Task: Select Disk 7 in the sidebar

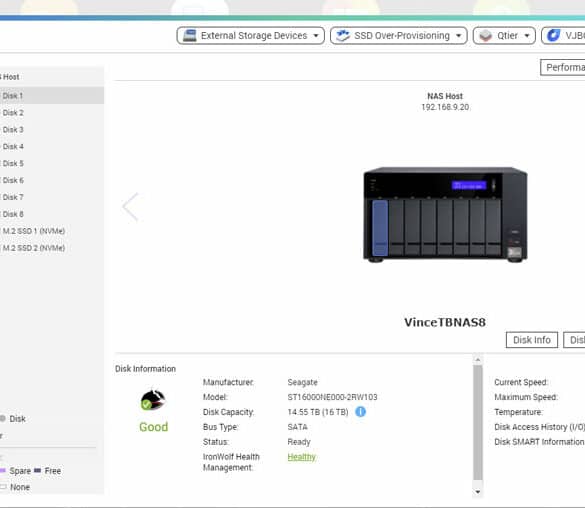Action: (x=52, y=197)
